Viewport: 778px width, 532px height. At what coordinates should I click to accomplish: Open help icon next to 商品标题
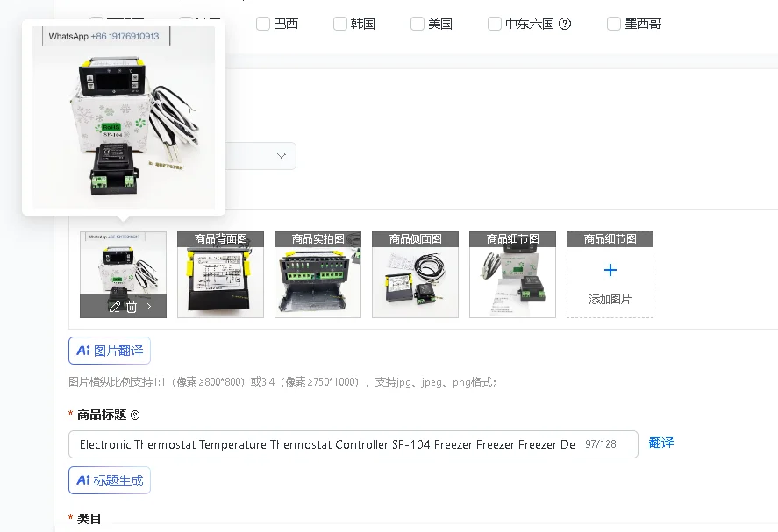pos(135,415)
